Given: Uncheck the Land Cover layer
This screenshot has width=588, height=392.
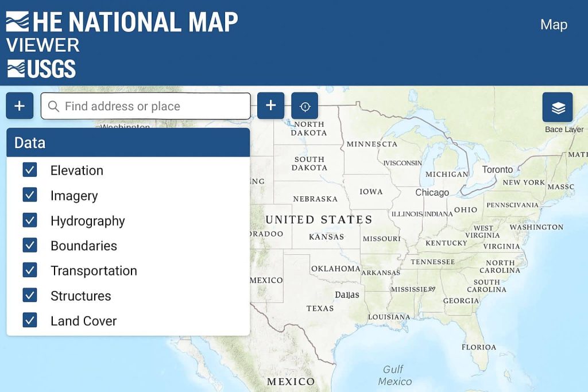Looking at the screenshot, I should (x=30, y=320).
